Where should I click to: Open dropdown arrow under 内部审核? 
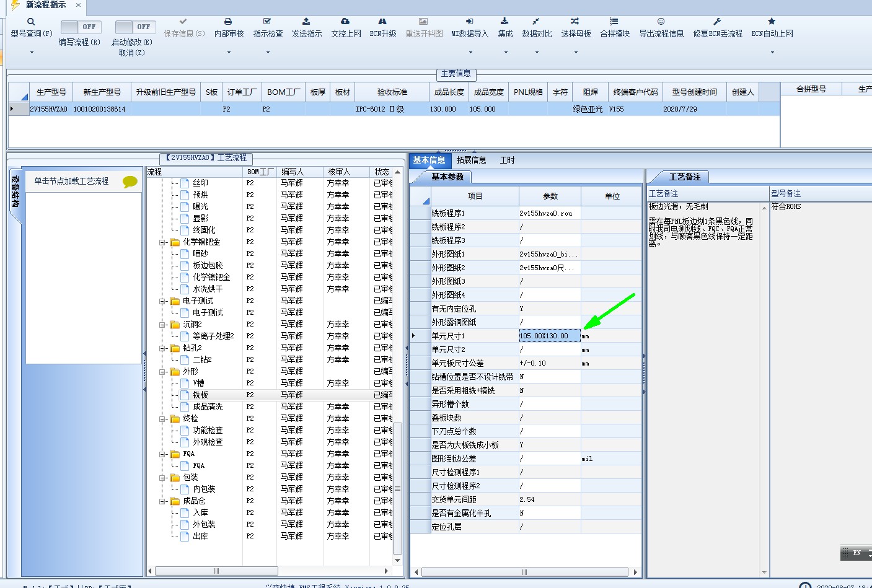pos(229,53)
